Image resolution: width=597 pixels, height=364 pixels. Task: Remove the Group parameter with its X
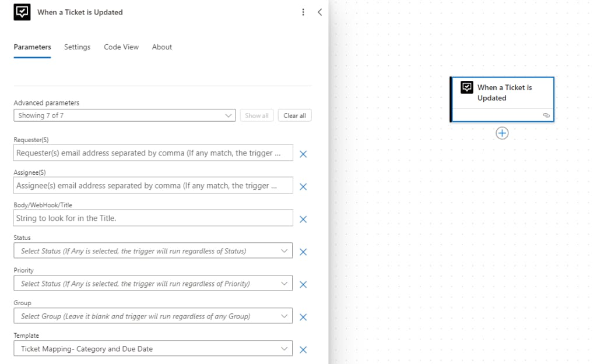coord(303,317)
